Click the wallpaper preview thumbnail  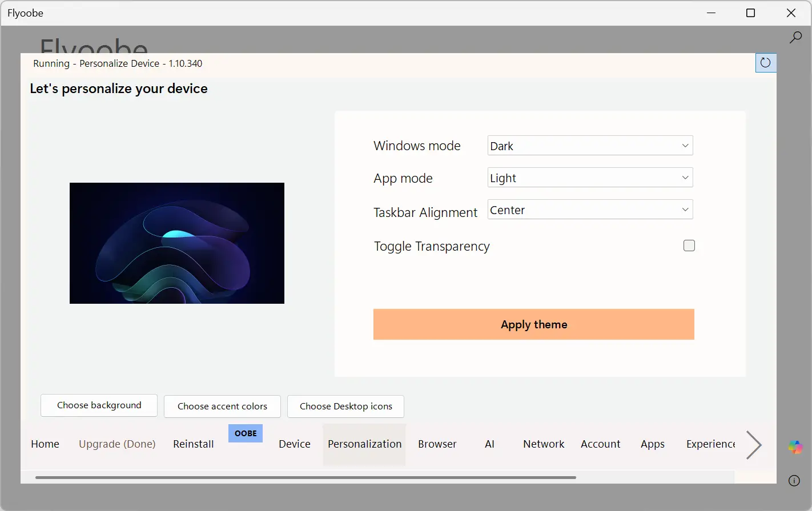coord(177,243)
